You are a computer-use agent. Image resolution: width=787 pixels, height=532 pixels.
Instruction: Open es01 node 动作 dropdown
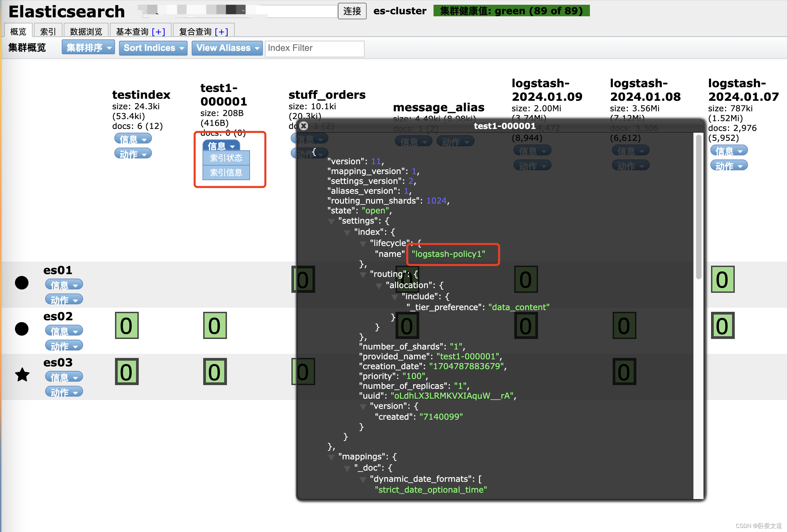pyautogui.click(x=64, y=300)
